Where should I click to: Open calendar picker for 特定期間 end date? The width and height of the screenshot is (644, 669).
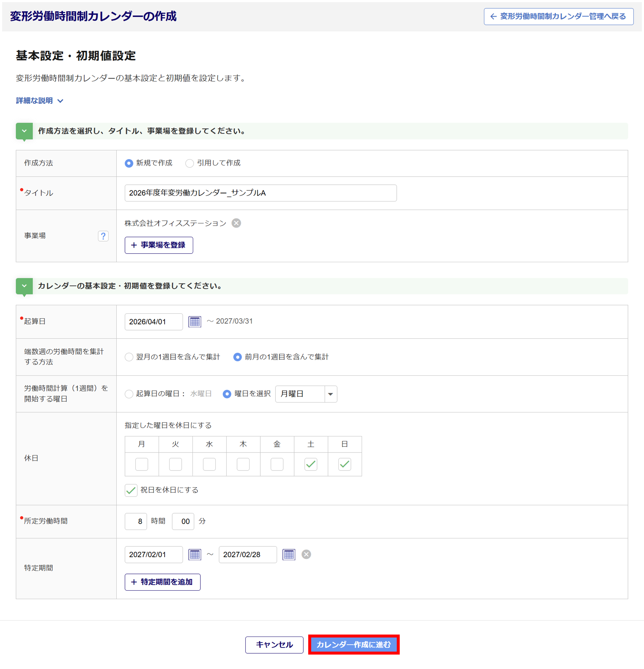289,554
